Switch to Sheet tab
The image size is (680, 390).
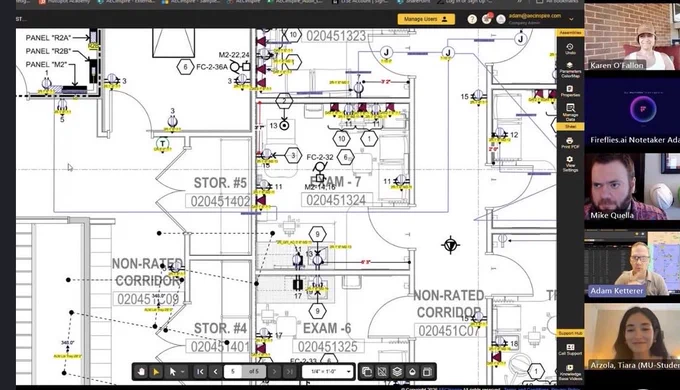pyautogui.click(x=570, y=126)
